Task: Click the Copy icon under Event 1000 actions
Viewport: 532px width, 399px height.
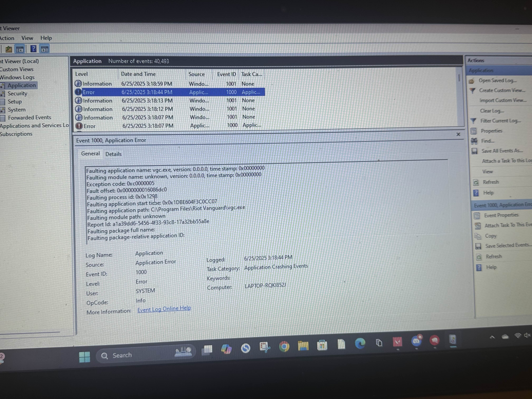Action: click(x=478, y=236)
